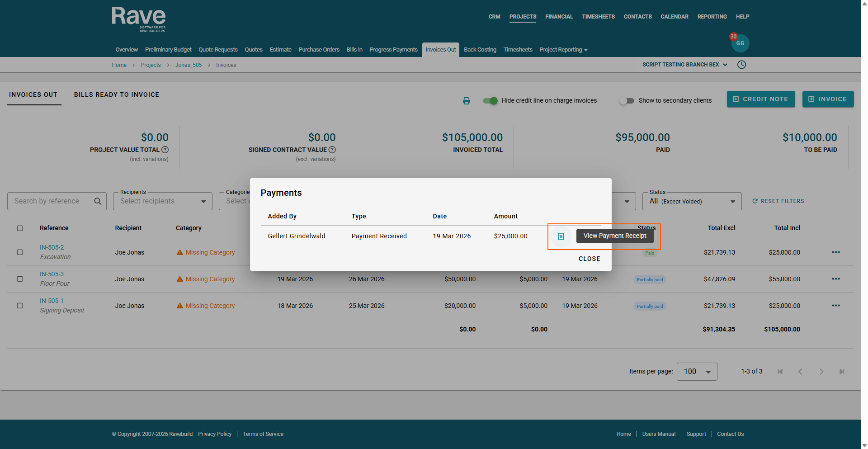This screenshot has height=449, width=868.
Task: Click the search magnifier in reference search box
Action: [x=98, y=201]
